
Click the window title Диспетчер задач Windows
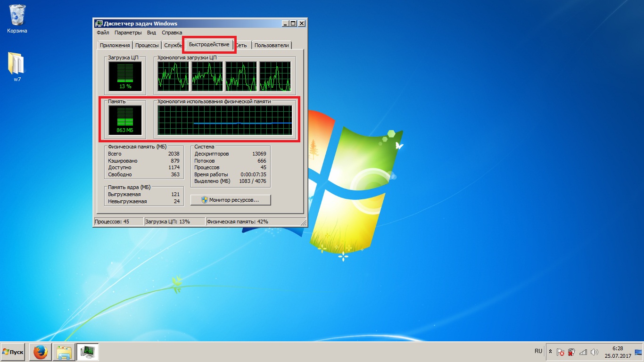coord(141,24)
